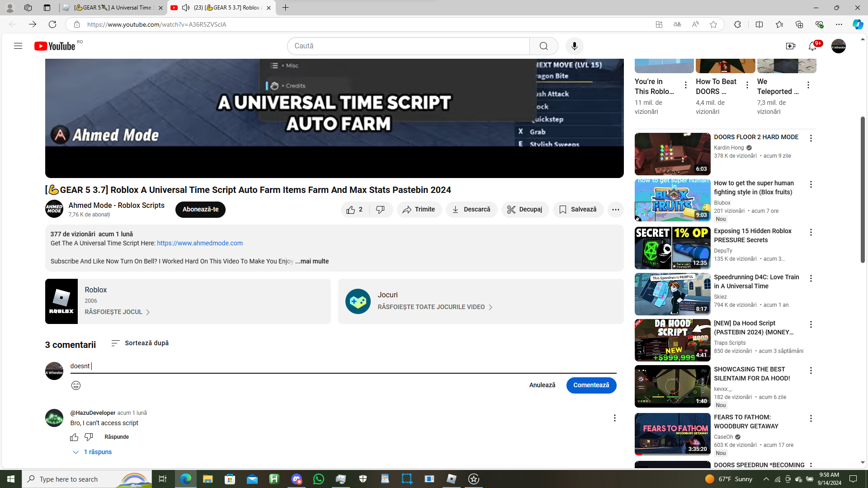
Task: Click the voice search microphone icon
Action: tap(574, 46)
